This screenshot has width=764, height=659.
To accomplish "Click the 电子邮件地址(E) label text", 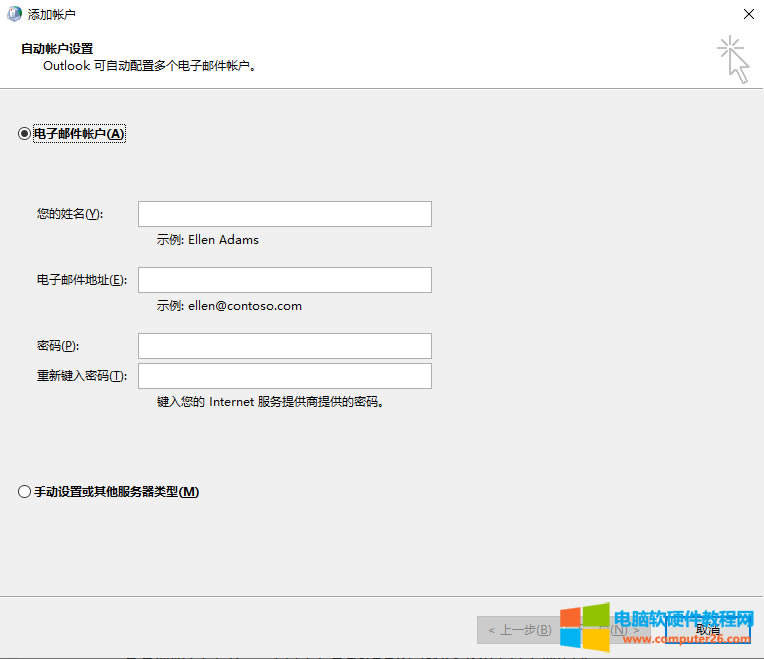I will [x=82, y=280].
